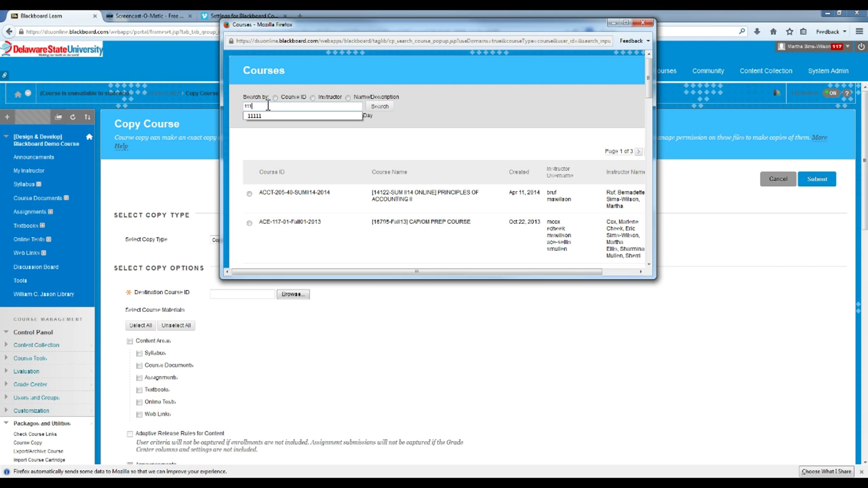Screen dimensions: 868x488
Task: Click the Search button in Courses popup
Action: 380,106
